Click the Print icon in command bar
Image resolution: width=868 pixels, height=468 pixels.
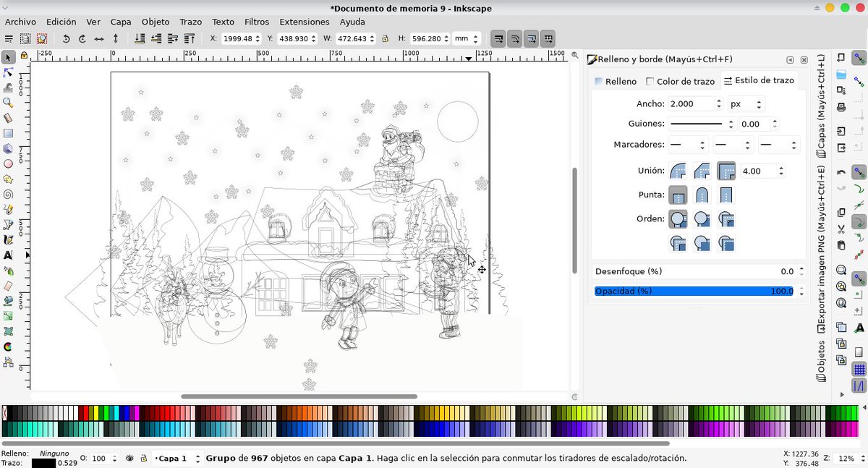841,107
